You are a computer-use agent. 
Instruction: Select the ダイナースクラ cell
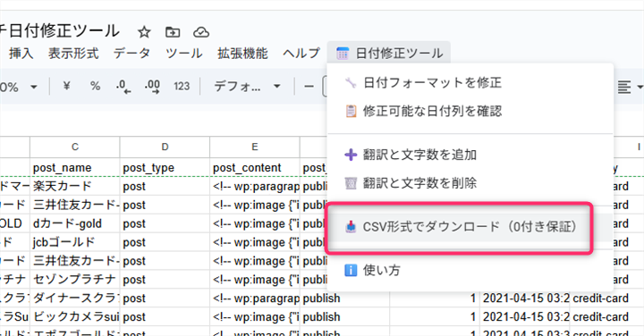tap(75, 298)
